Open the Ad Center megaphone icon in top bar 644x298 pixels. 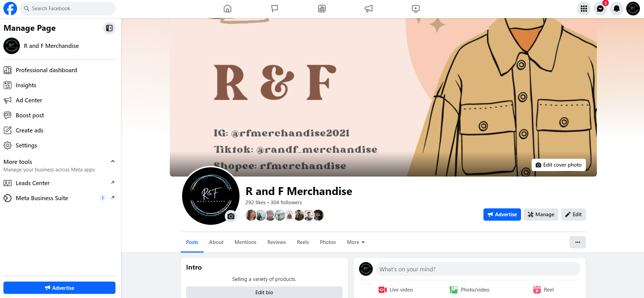pos(369,9)
